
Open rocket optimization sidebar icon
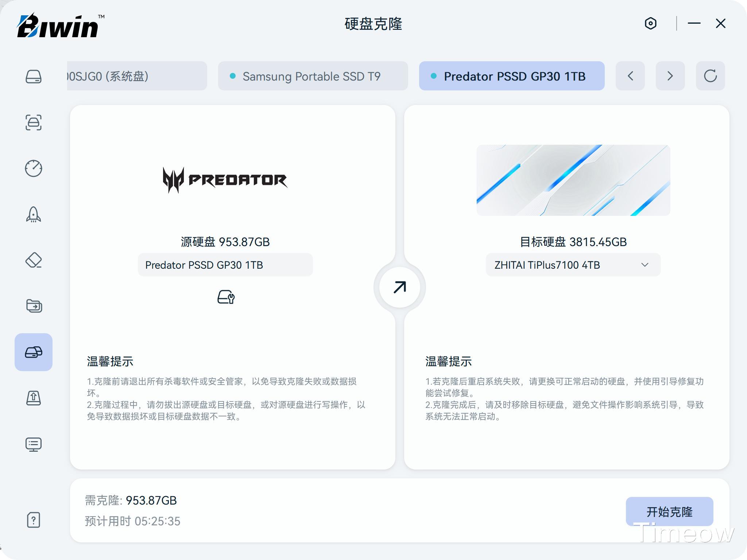(34, 214)
